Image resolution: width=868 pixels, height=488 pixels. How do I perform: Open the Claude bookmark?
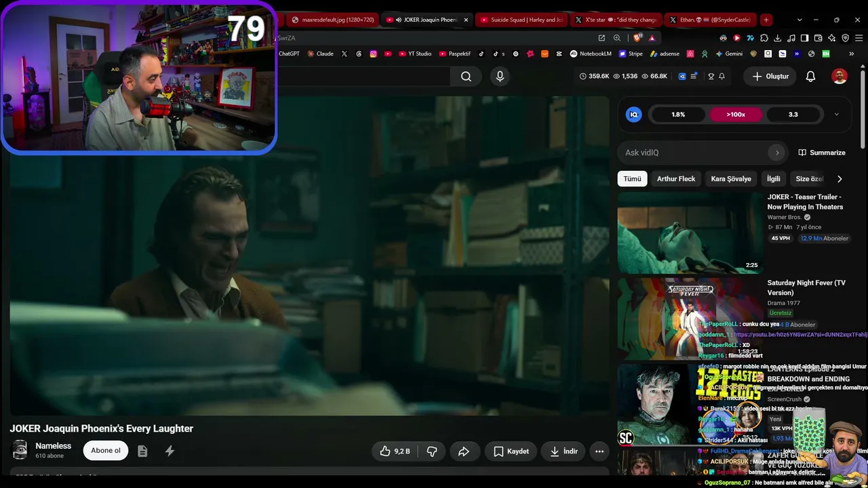(x=321, y=54)
